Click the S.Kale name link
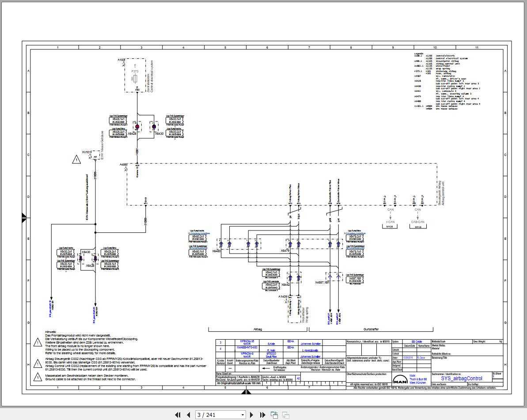Image resolution: width=527 pixels, height=420 pixels. tap(271, 344)
